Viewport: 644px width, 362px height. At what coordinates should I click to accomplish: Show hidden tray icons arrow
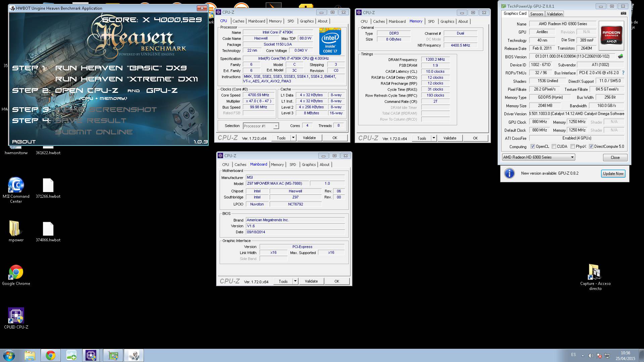click(x=582, y=356)
